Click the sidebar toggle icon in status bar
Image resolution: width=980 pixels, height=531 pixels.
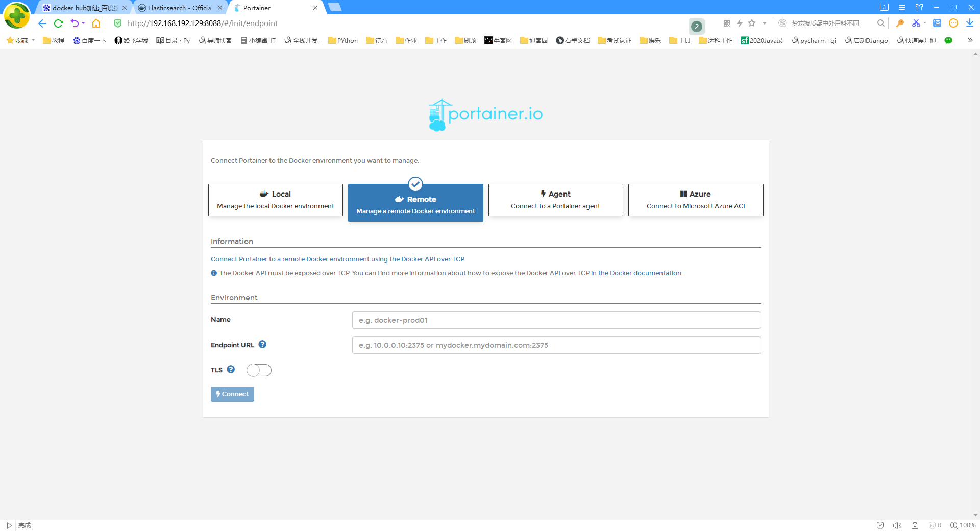(8, 525)
